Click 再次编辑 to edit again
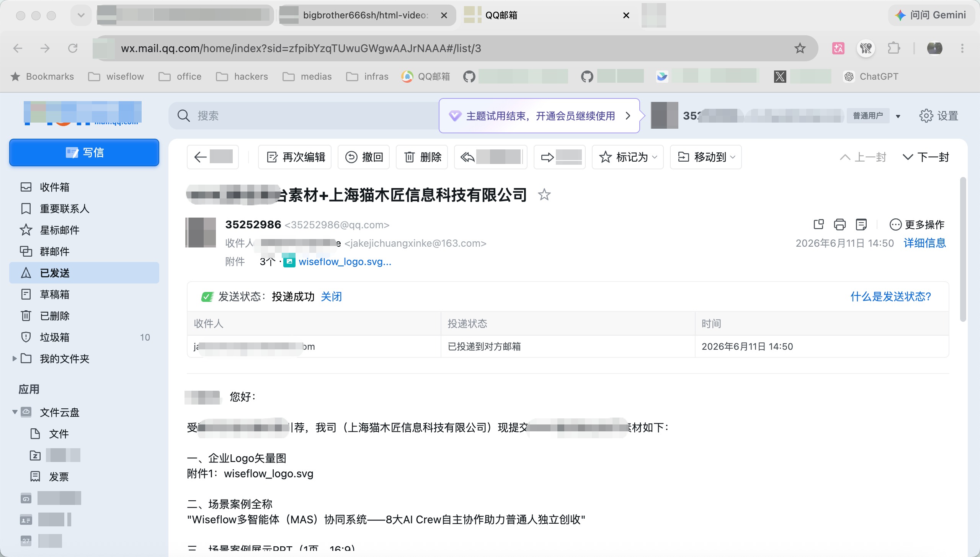Screen dimensions: 980x557 coord(295,157)
